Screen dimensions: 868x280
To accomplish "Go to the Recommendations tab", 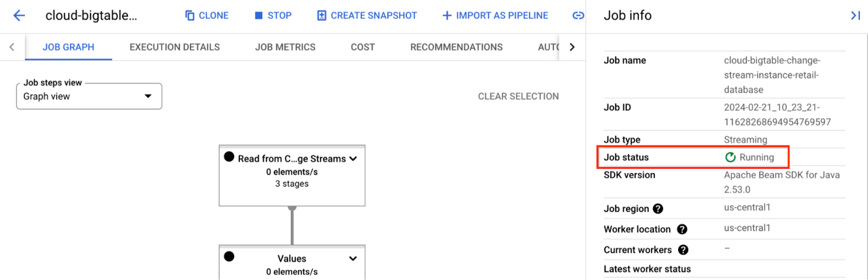I will click(456, 47).
